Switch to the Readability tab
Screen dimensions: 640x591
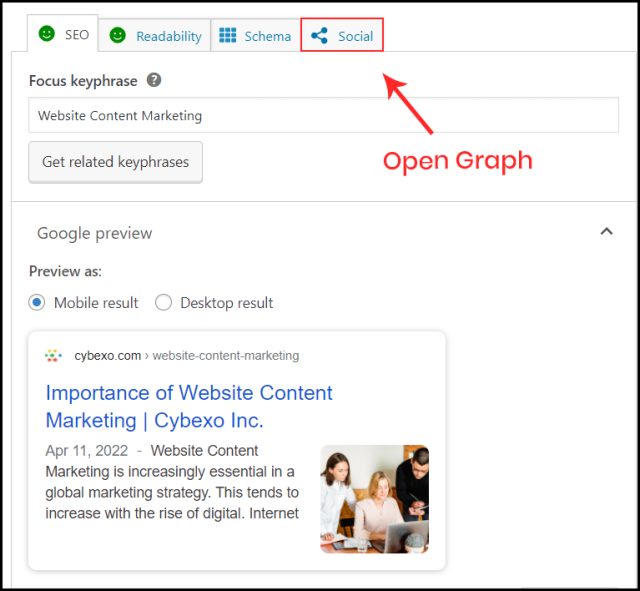coord(155,36)
